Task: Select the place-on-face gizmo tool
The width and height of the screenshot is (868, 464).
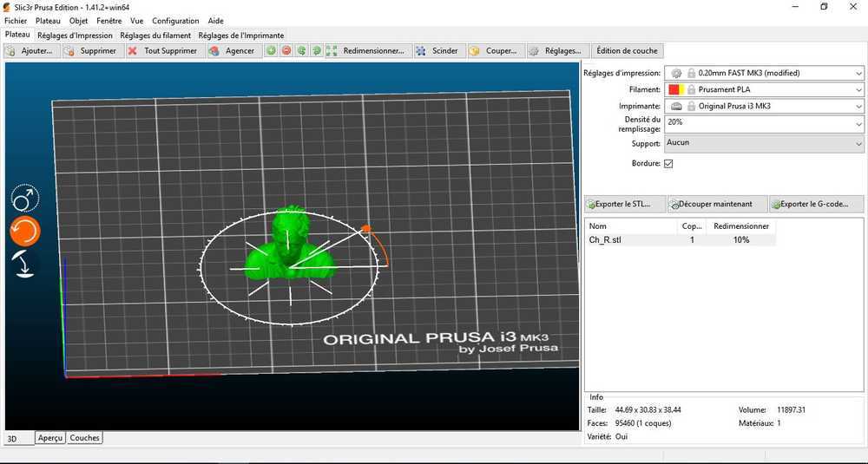Action: pyautogui.click(x=25, y=264)
